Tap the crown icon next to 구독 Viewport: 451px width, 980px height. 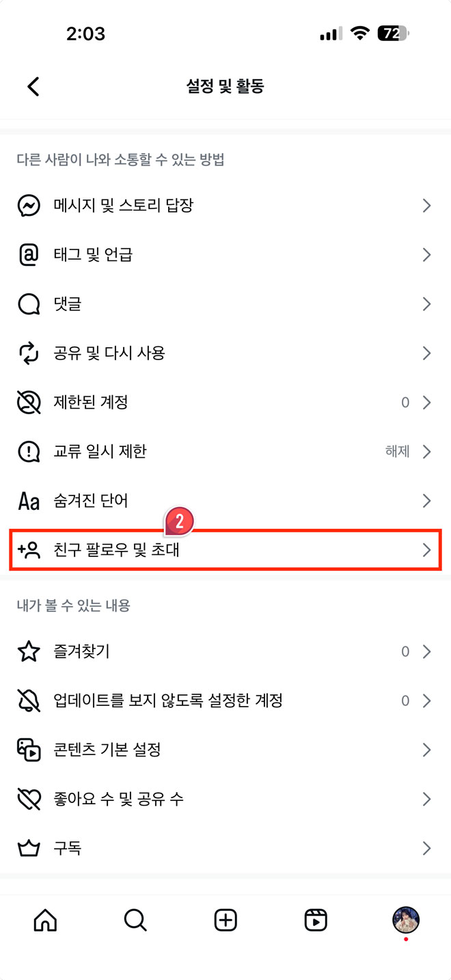(29, 849)
